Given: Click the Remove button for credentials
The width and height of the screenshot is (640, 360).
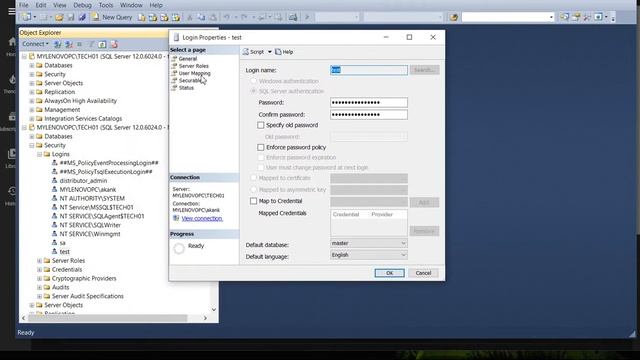Looking at the screenshot, I should [424, 231].
